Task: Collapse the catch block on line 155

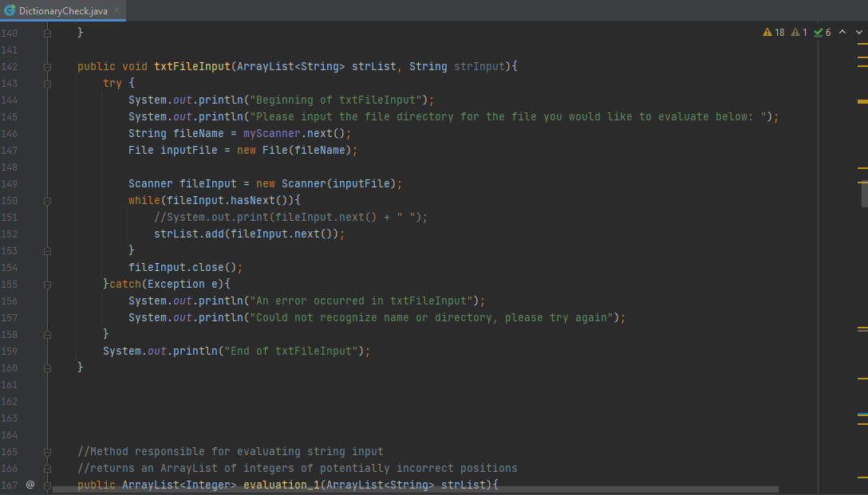Action: tap(47, 285)
